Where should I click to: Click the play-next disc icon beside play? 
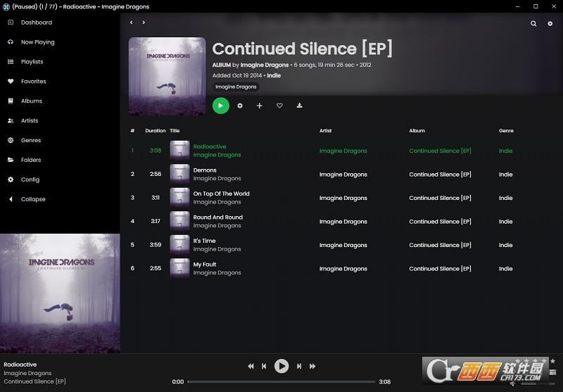tap(240, 106)
